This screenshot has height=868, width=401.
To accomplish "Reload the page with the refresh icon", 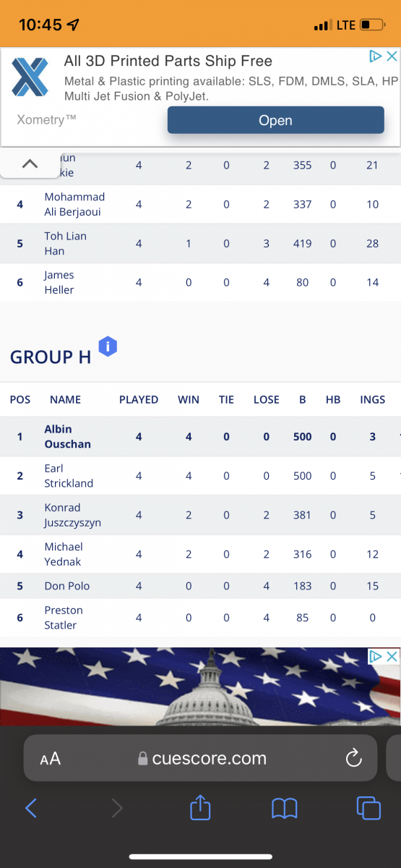I will tap(353, 758).
